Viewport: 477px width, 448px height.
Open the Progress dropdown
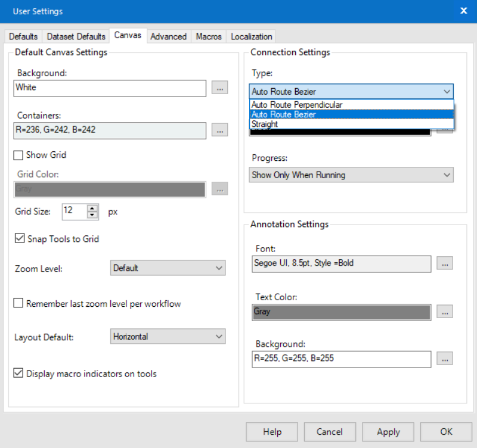[351, 175]
